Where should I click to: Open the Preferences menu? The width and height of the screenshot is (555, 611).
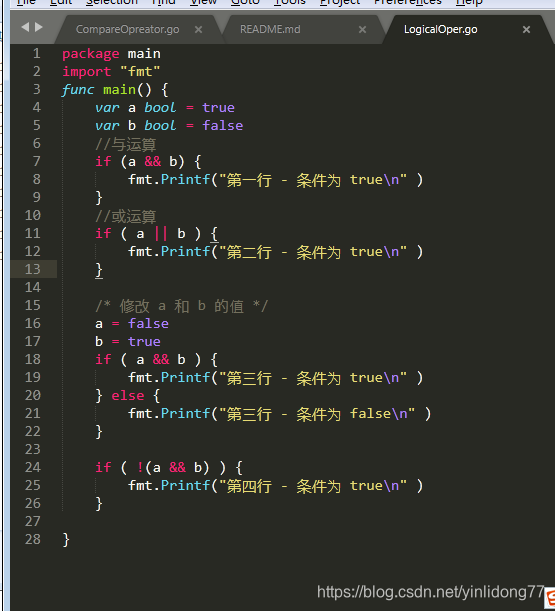tap(408, 2)
